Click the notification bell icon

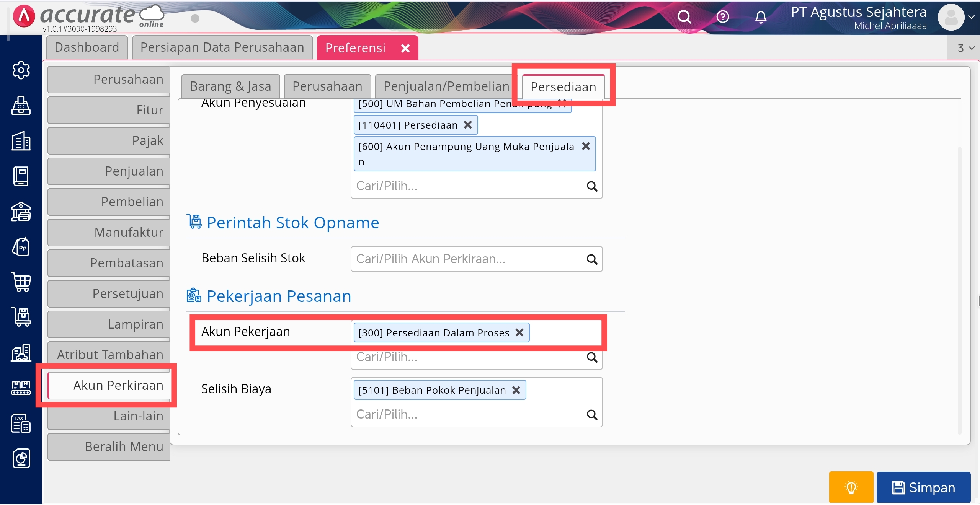[761, 17]
